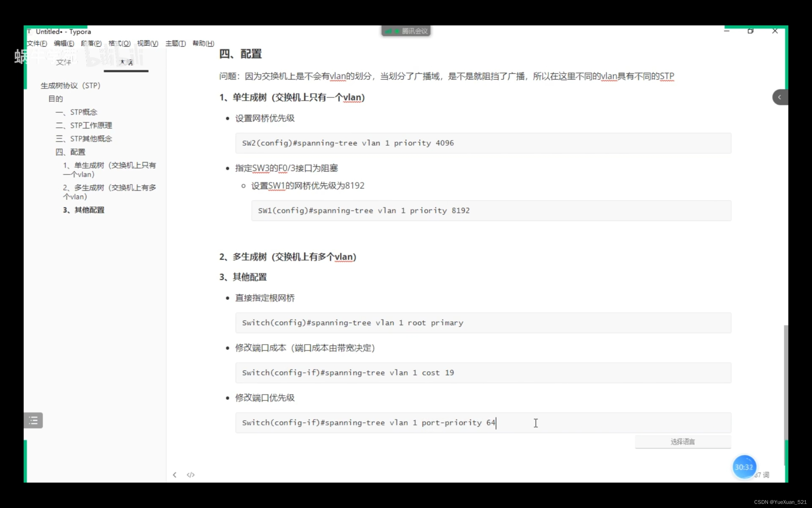Click the 四、配置 document heading
This screenshot has width=812, height=508.
[240, 54]
